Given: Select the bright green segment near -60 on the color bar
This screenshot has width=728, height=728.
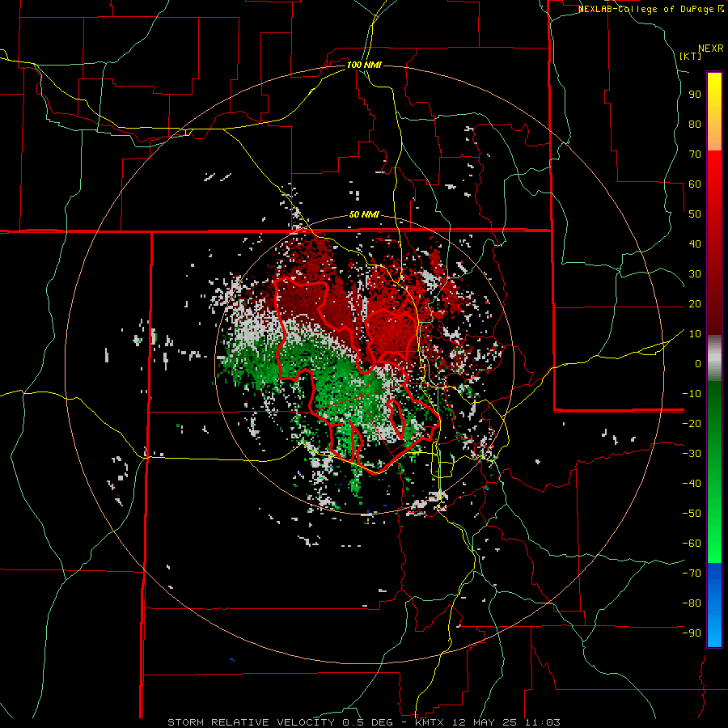Looking at the screenshot, I should click(714, 544).
